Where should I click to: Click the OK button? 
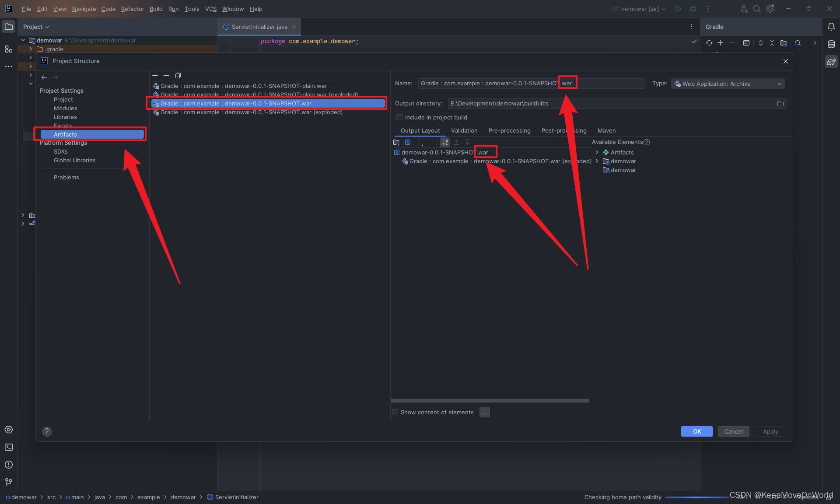(696, 431)
